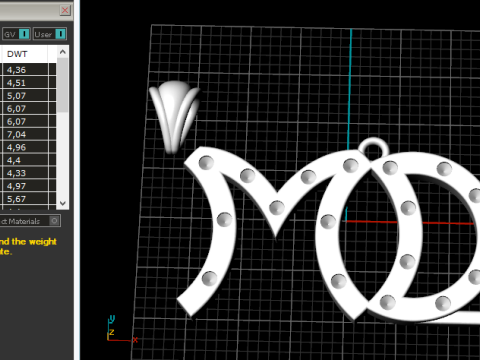Click the table scrollbar up arrow
The height and width of the screenshot is (360, 480).
point(63,52)
